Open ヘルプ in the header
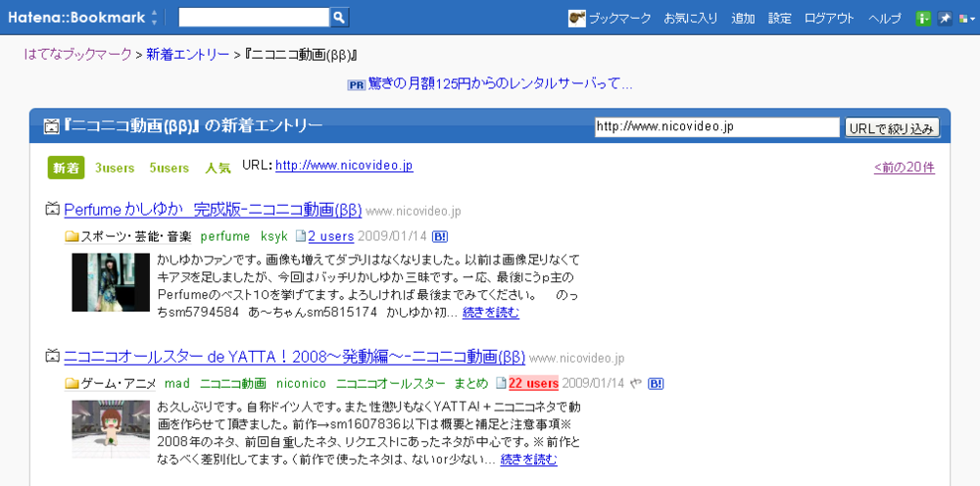The width and height of the screenshot is (980, 486). (885, 18)
